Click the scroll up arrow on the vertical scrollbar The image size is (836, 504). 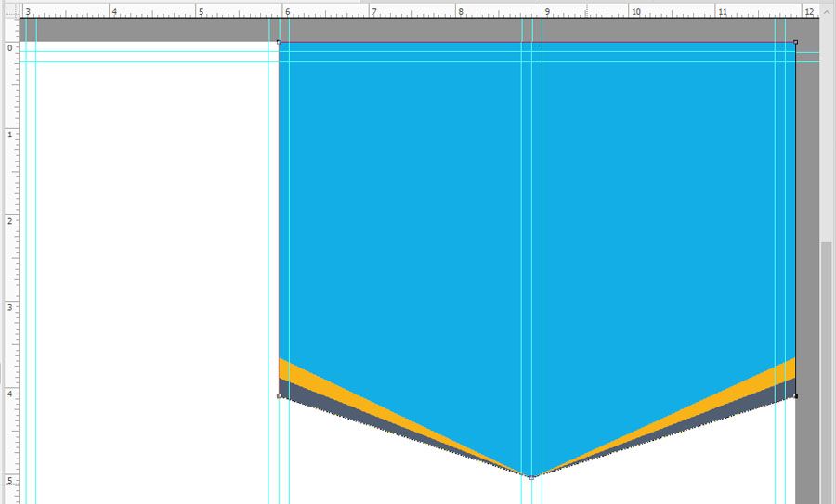(x=826, y=25)
